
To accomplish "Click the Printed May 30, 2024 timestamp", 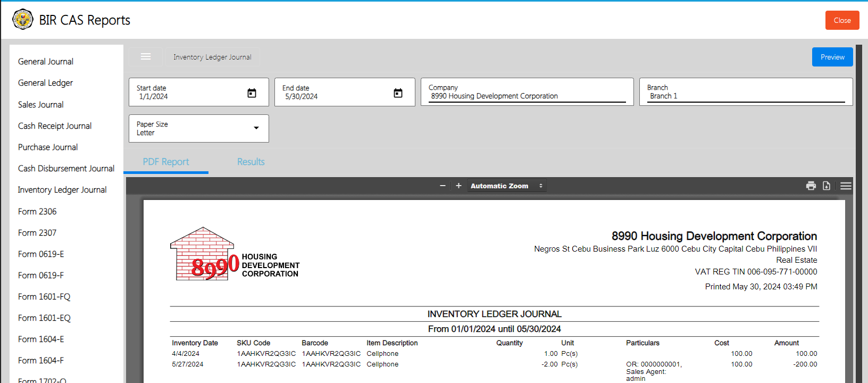I will (761, 287).
